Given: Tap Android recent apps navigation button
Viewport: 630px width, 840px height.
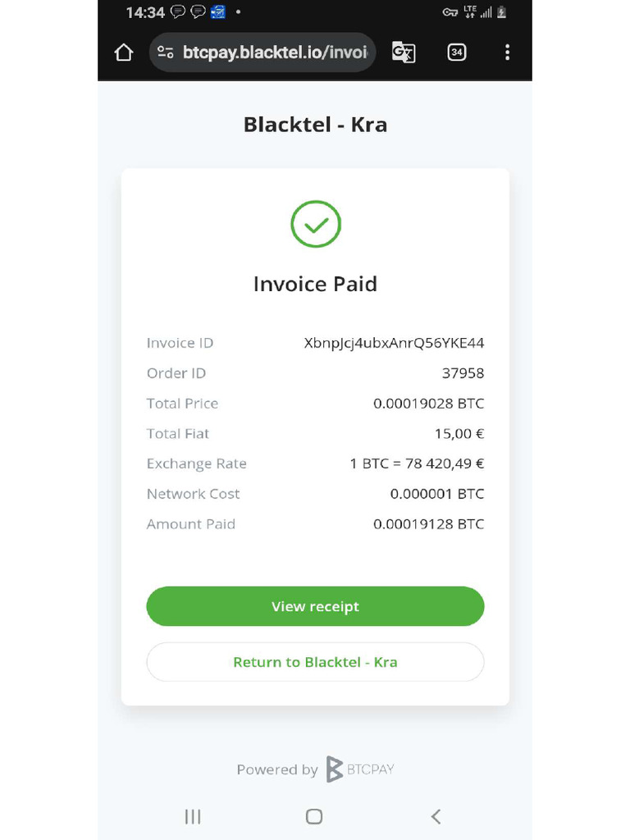Looking at the screenshot, I should 193,816.
